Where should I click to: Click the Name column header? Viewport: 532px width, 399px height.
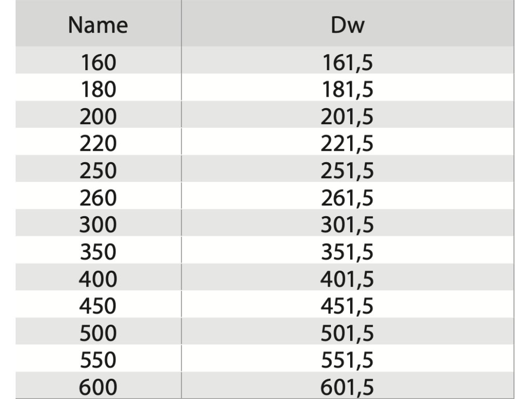coord(98,25)
